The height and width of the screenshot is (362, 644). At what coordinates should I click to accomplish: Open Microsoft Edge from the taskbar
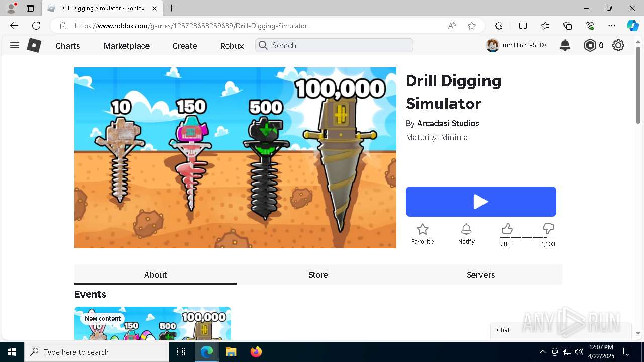tap(207, 352)
